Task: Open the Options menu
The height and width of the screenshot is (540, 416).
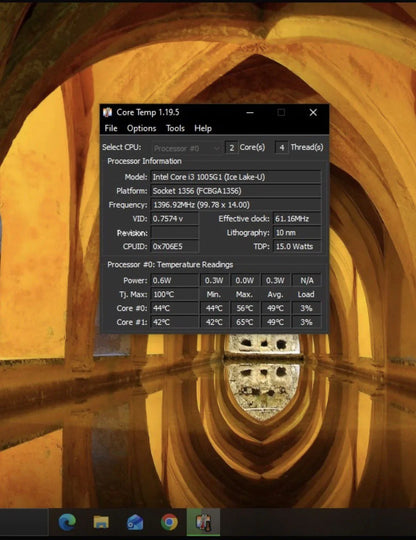Action: coord(142,128)
